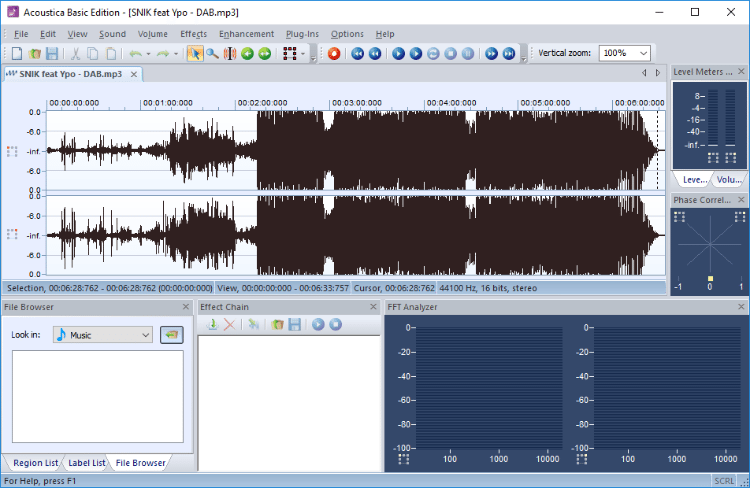Open the Look in Music dropdown
750x488 pixels.
click(x=103, y=335)
